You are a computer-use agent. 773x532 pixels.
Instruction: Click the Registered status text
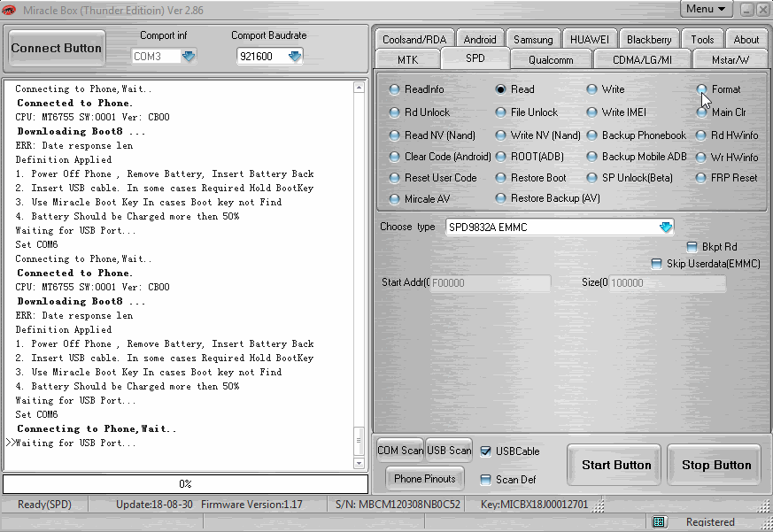point(710,522)
